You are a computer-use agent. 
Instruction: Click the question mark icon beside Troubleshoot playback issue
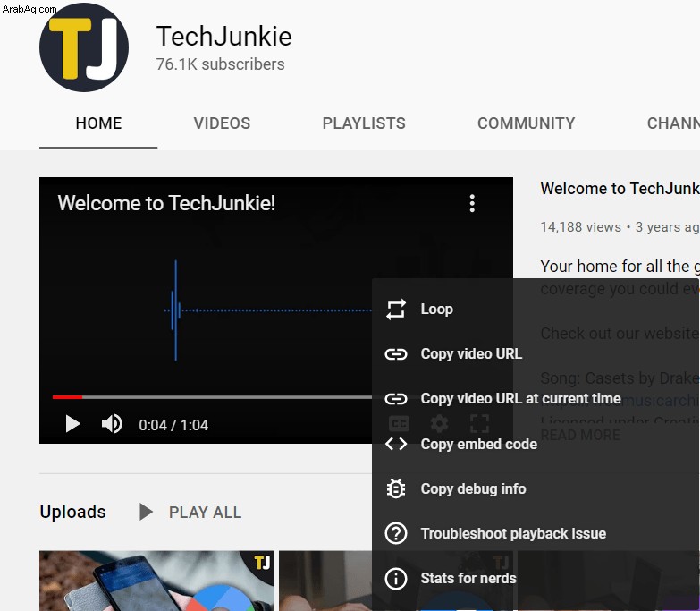[x=396, y=533]
